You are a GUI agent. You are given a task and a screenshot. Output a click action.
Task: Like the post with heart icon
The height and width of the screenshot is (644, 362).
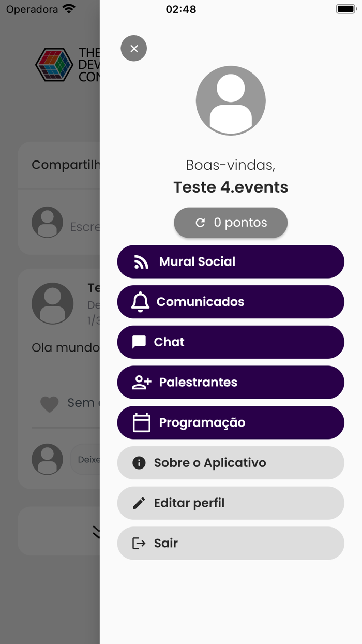(x=50, y=404)
